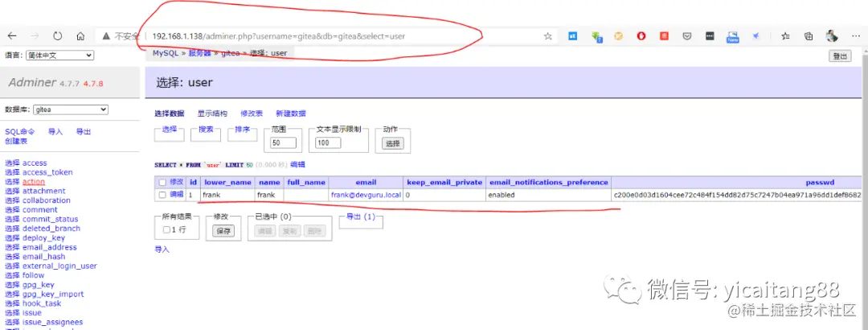The width and height of the screenshot is (868, 330).
Task: Click the red square extension icon
Action: (664, 36)
